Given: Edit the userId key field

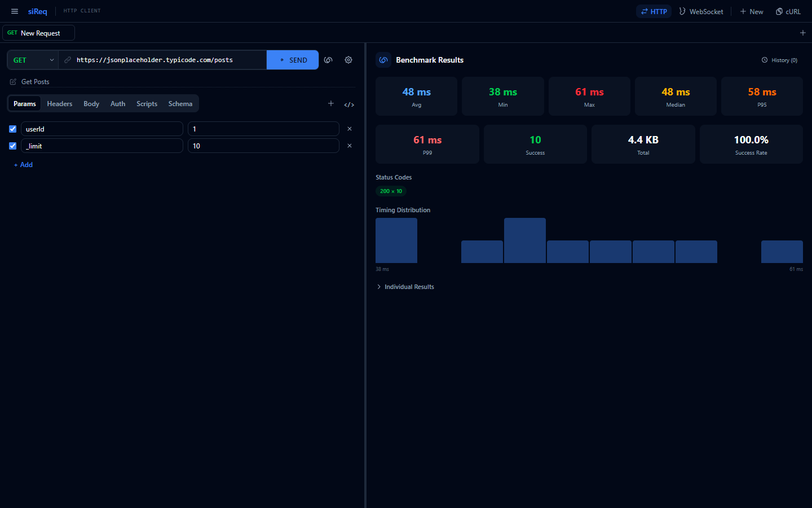Looking at the screenshot, I should coord(102,129).
